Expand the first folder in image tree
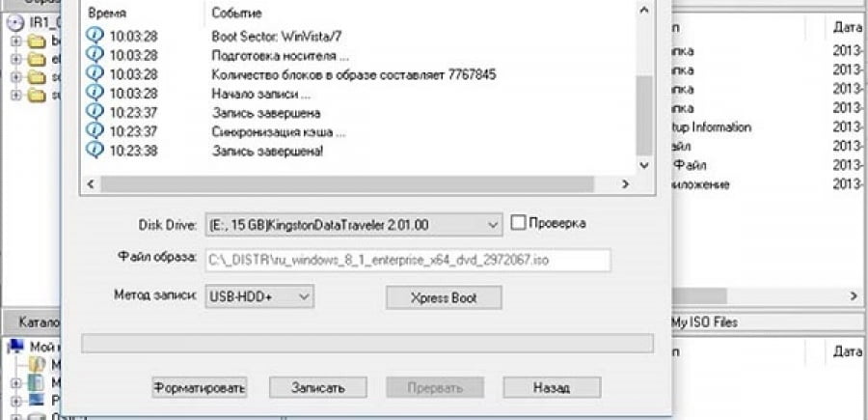 (15, 41)
